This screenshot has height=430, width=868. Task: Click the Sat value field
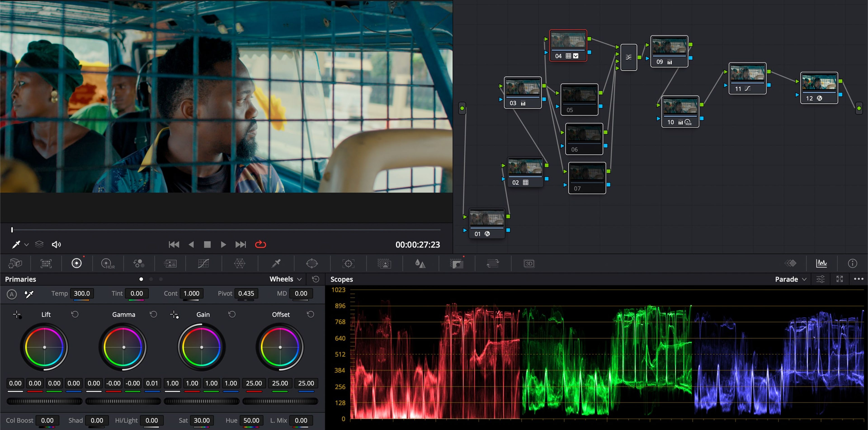point(201,420)
